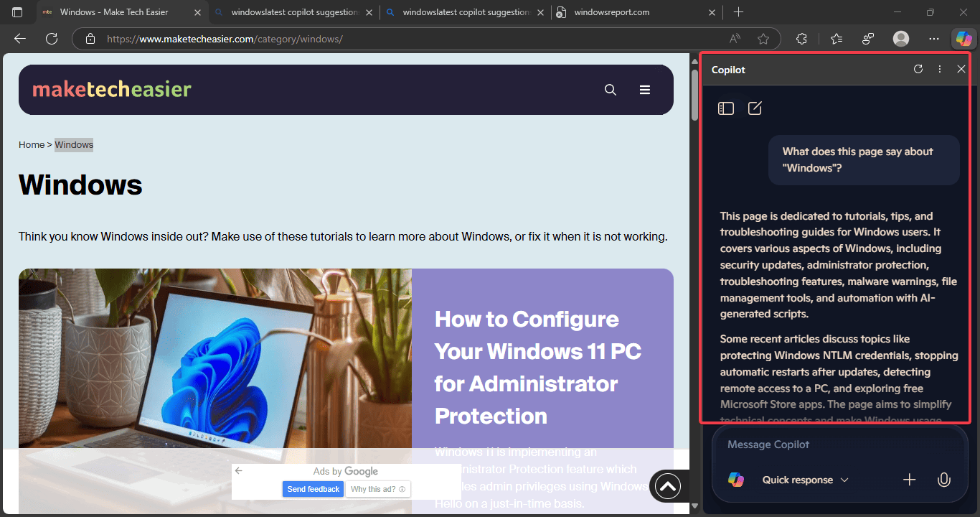
Task: Close the windowsreport.com tab
Action: pos(712,12)
